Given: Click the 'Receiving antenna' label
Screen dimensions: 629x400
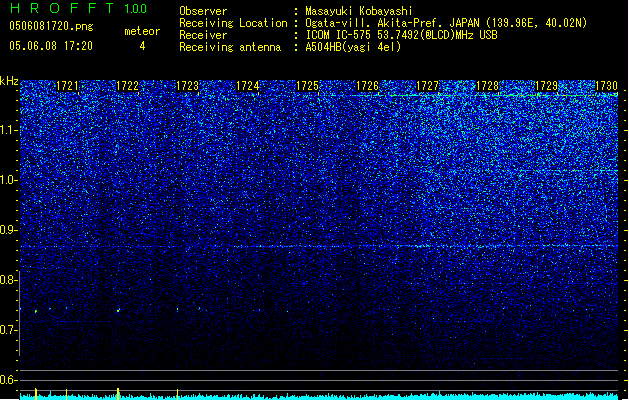Looking at the screenshot, I should pos(230,47).
